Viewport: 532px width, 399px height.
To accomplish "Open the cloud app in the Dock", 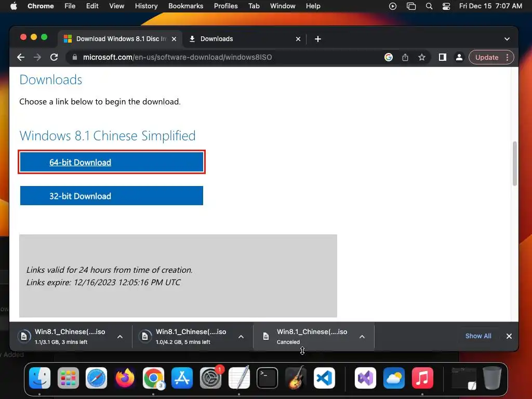I will click(x=394, y=378).
